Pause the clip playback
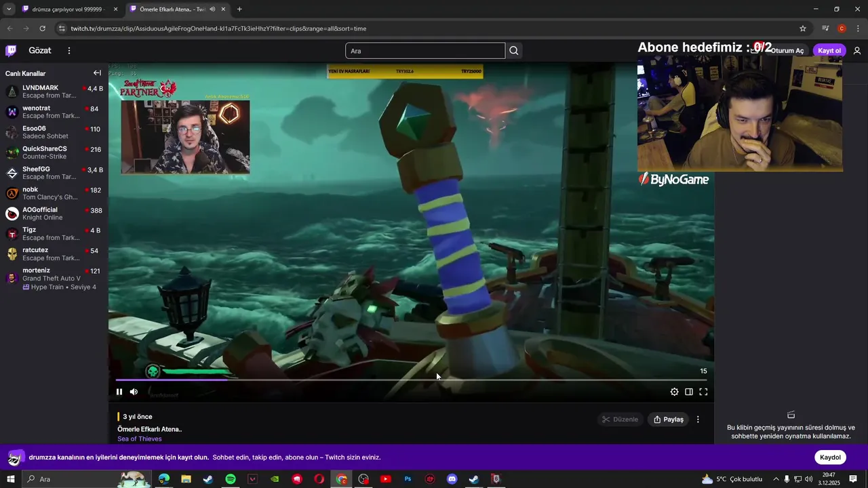The height and width of the screenshot is (488, 868). (119, 392)
